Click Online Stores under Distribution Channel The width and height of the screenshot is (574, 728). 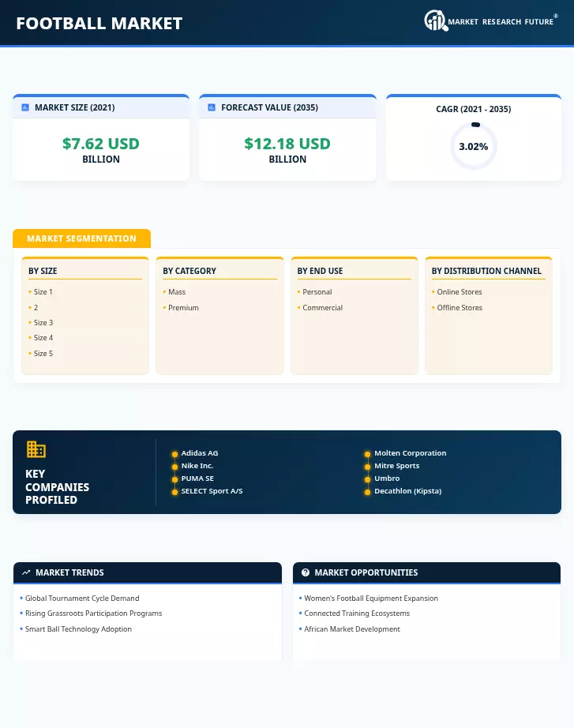[460, 291]
